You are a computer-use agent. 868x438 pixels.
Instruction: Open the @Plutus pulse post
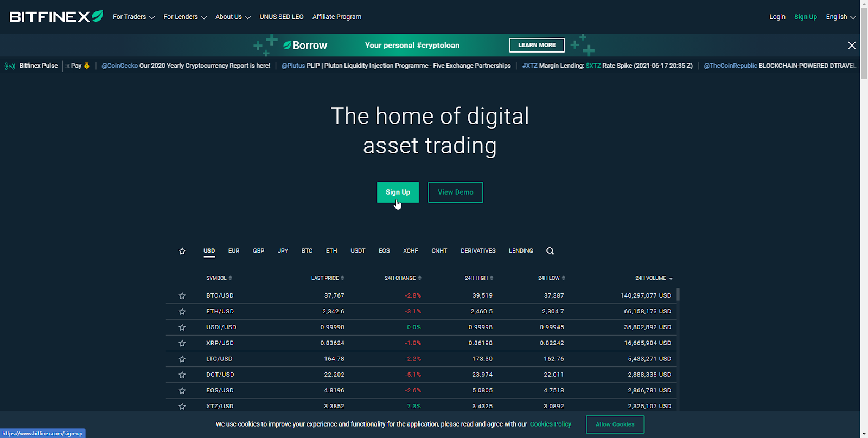(396, 66)
